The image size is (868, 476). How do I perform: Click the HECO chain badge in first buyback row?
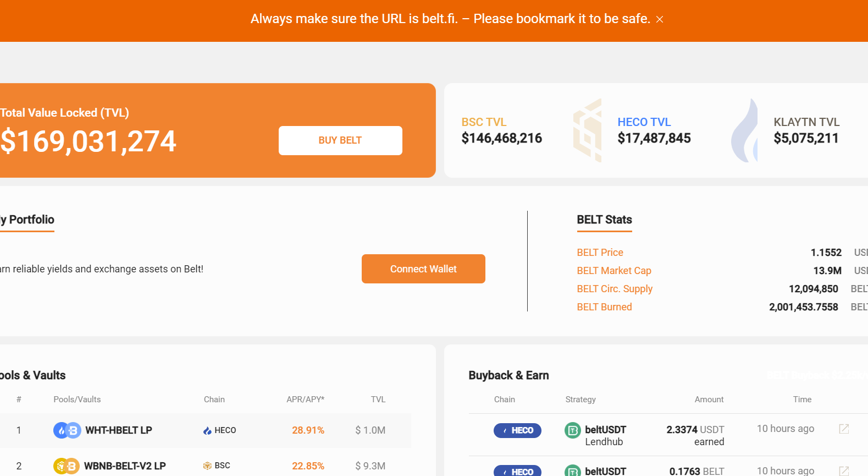tap(517, 430)
